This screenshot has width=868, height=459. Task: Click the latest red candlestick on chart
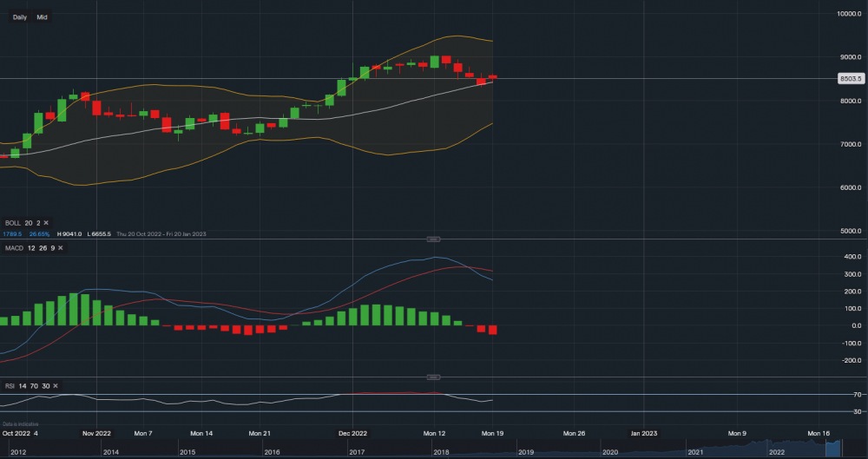tap(492, 77)
